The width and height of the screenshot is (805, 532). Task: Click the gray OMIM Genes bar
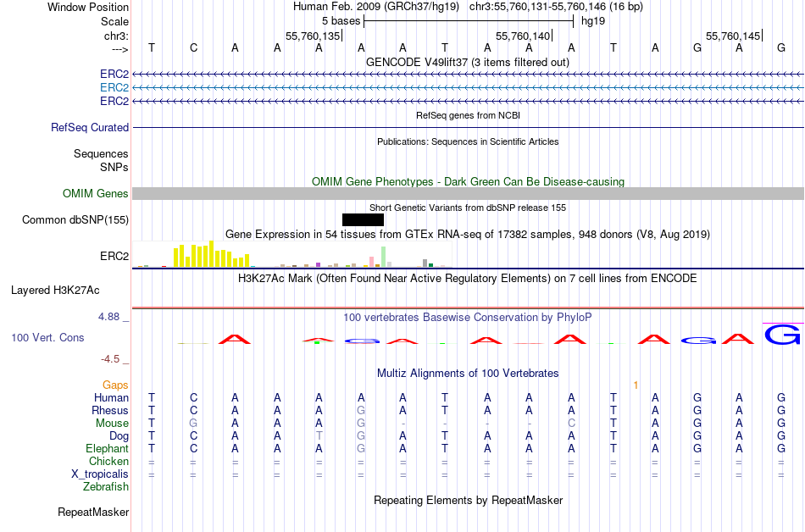coord(468,193)
